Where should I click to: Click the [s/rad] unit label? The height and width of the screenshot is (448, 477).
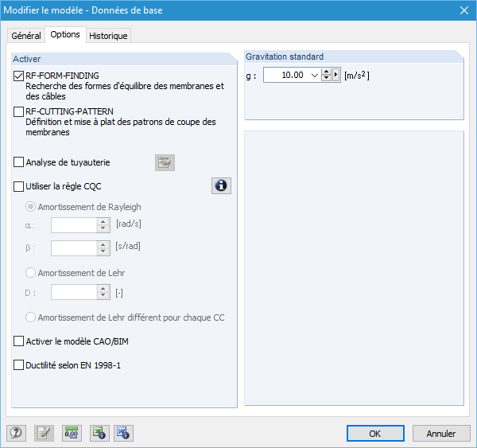point(128,246)
